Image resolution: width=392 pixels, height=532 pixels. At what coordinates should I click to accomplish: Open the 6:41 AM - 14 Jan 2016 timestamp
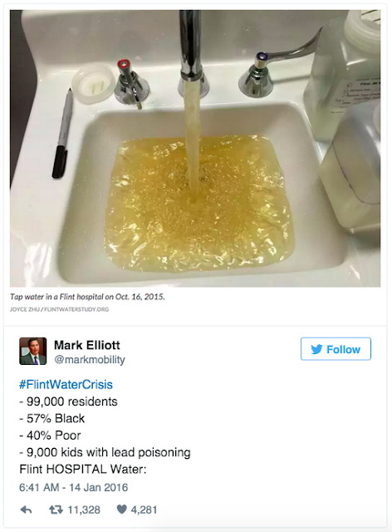(x=74, y=488)
